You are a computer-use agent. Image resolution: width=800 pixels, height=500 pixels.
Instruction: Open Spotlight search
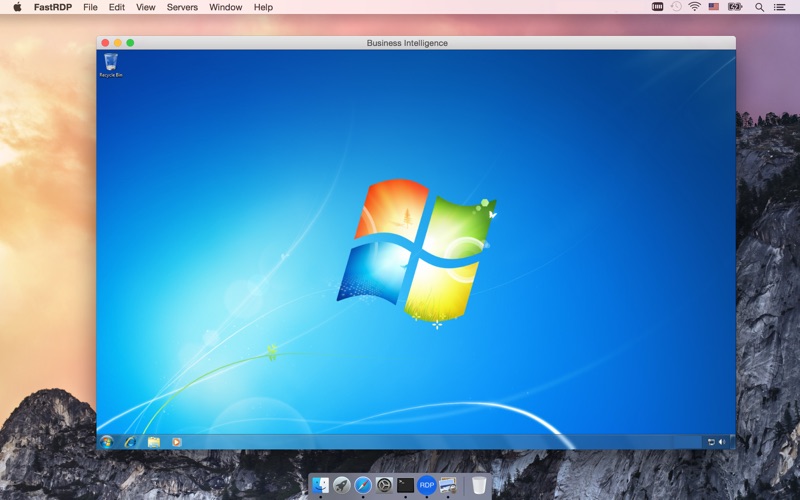pos(759,7)
